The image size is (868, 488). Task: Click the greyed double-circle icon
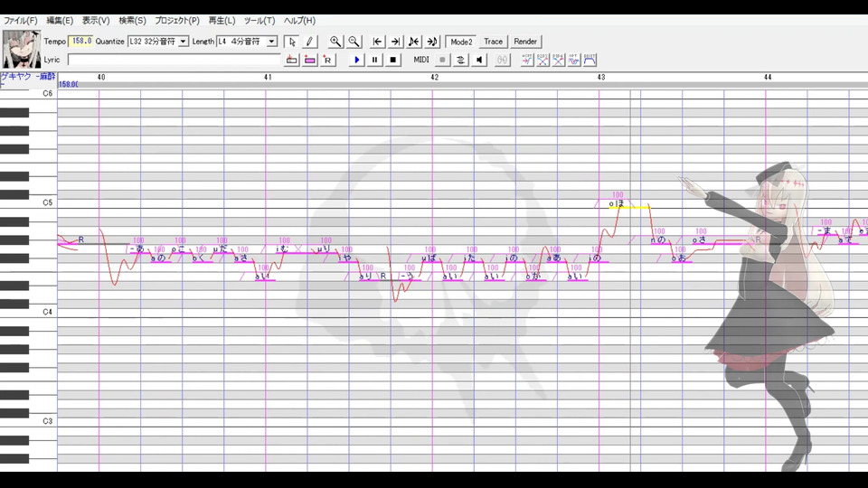[x=502, y=60]
